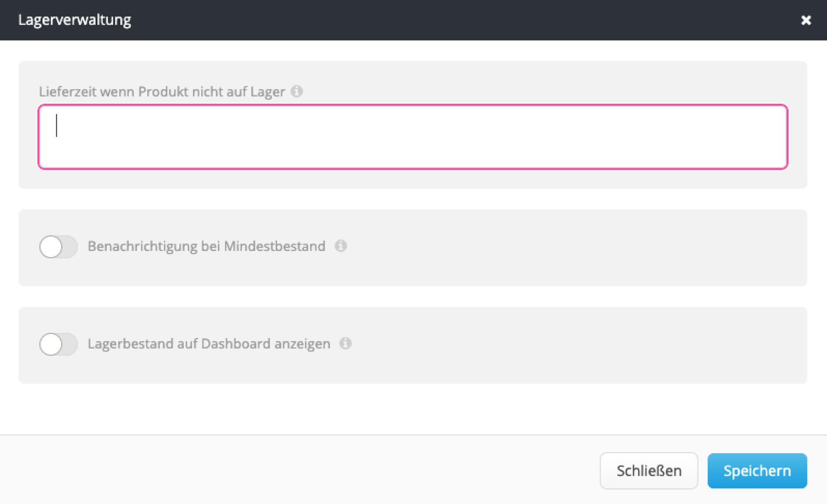Click white space between Dashboard panel and footer
This screenshot has width=827, height=504.
(x=413, y=409)
